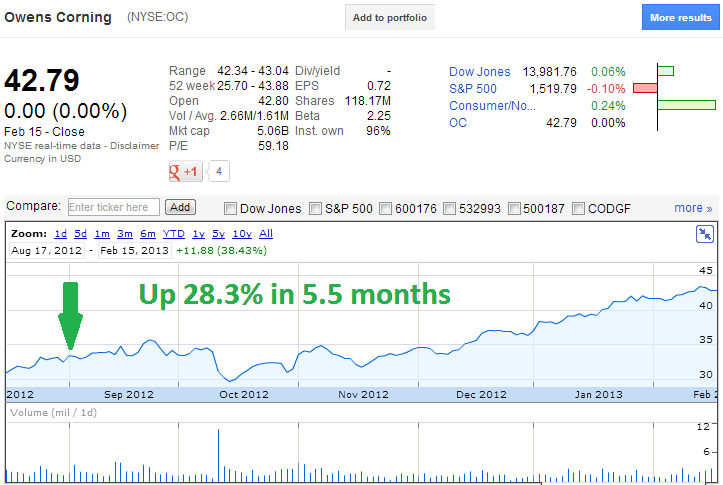The width and height of the screenshot is (723, 485).
Task: Open the S&P 500 index link
Action: pos(473,89)
